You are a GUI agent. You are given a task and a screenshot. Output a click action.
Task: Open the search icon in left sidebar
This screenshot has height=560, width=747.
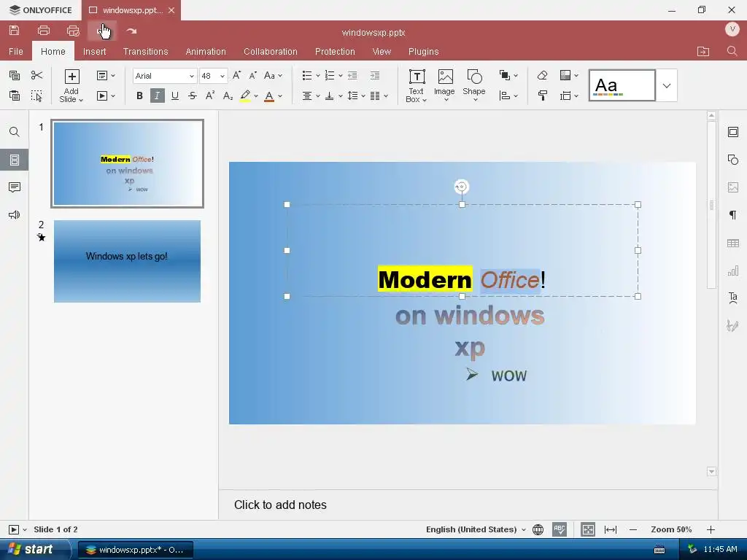pos(15,132)
